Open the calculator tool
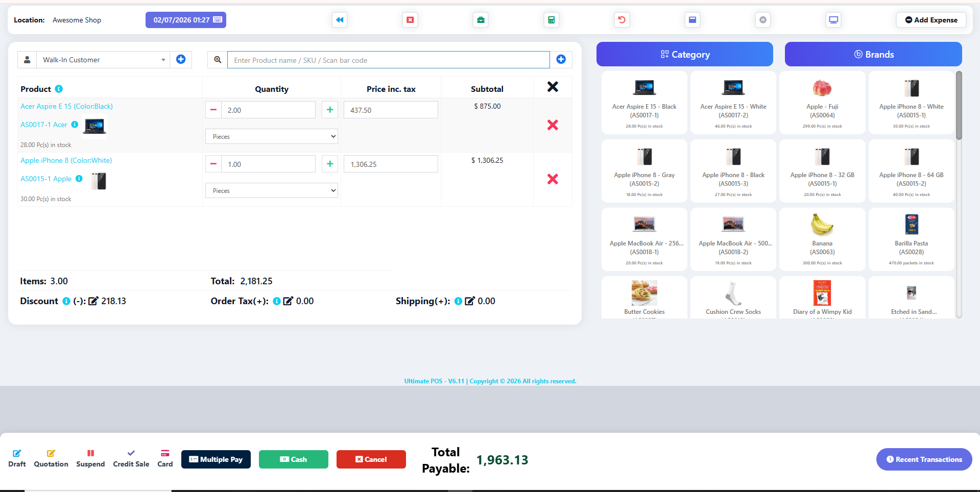This screenshot has width=980, height=492. [551, 20]
